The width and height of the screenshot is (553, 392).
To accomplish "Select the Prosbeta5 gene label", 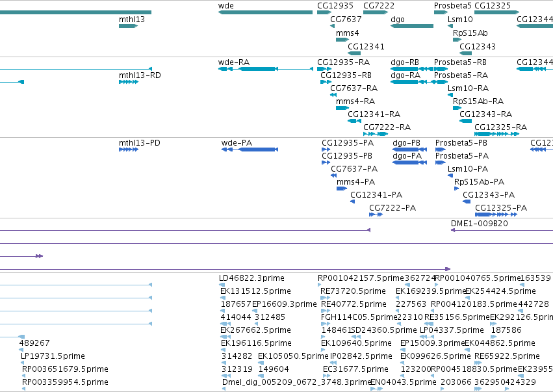I will [452, 6].
